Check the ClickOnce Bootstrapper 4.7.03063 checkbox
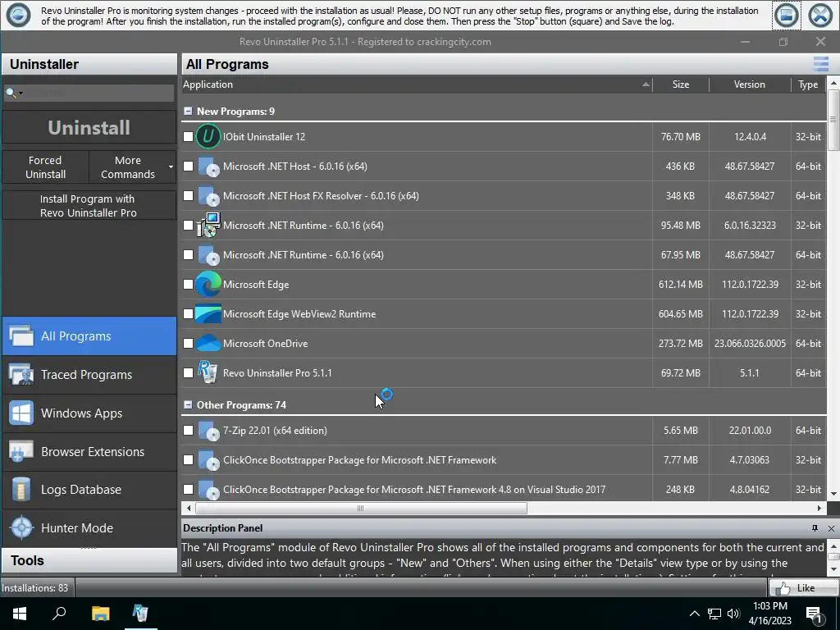 188,460
